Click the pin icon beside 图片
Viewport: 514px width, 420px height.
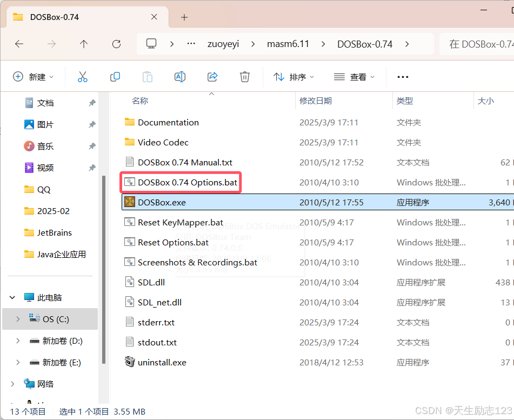92,124
